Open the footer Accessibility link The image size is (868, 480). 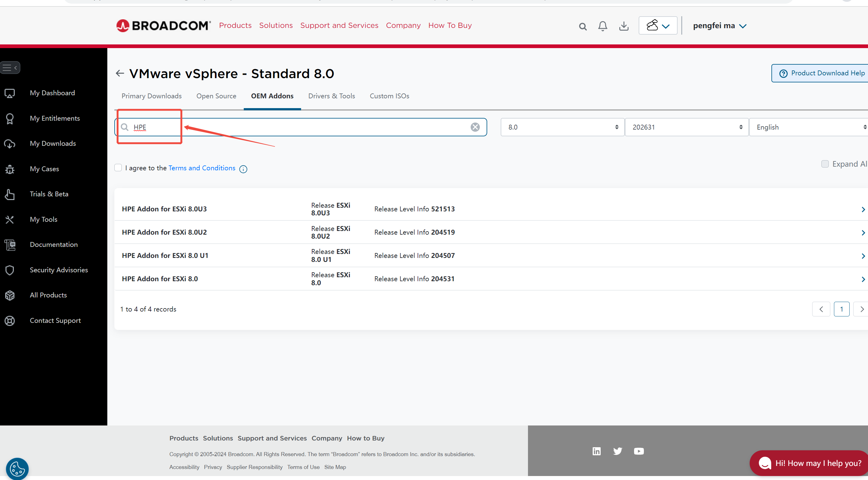(x=184, y=467)
